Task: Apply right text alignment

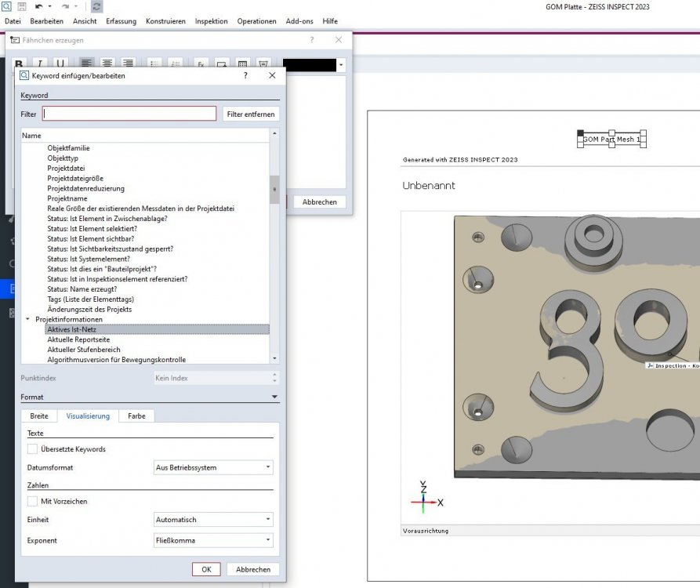Action: coord(128,64)
